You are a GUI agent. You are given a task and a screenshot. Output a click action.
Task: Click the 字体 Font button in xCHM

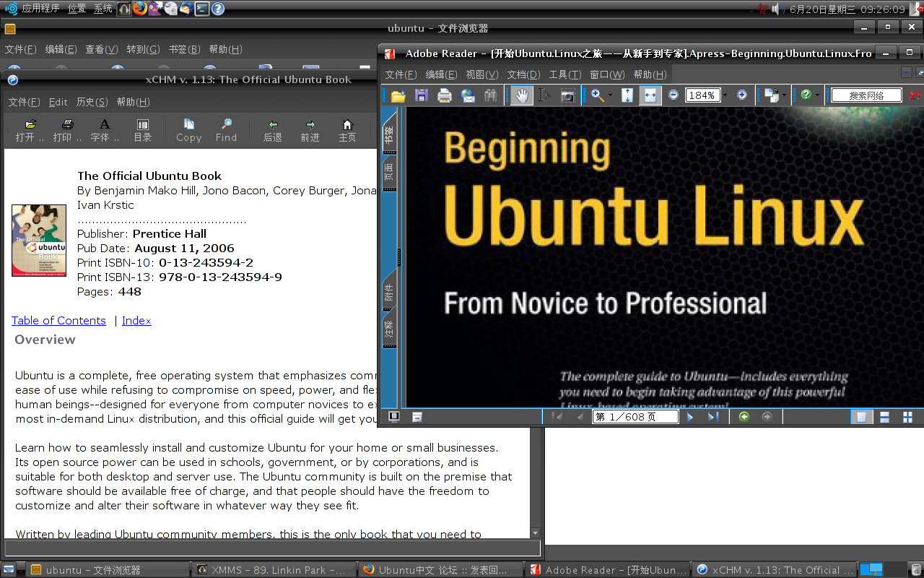105,131
